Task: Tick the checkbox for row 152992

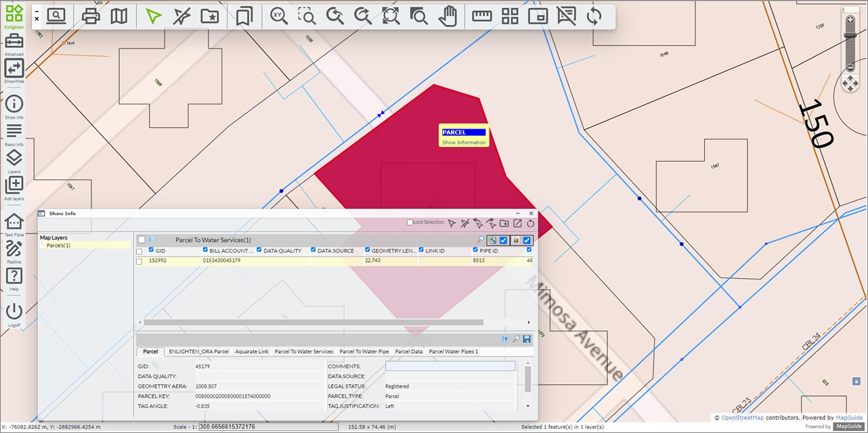Action: (139, 261)
